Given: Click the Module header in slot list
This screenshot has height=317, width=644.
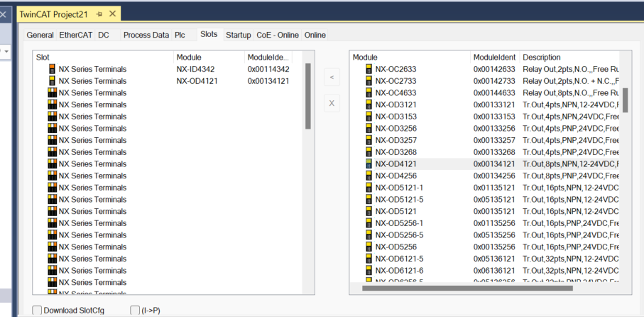Looking at the screenshot, I should (209, 57).
